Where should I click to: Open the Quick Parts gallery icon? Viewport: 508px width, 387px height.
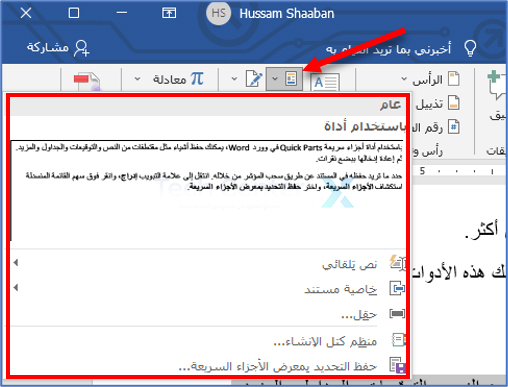(291, 79)
